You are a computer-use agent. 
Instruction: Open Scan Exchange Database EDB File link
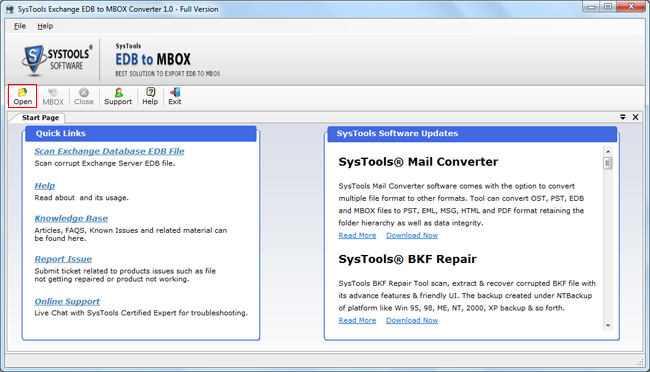(109, 151)
